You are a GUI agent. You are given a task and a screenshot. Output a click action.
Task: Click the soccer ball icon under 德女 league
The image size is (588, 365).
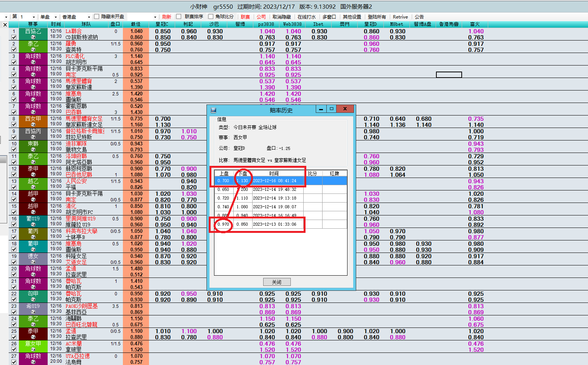click(x=33, y=262)
